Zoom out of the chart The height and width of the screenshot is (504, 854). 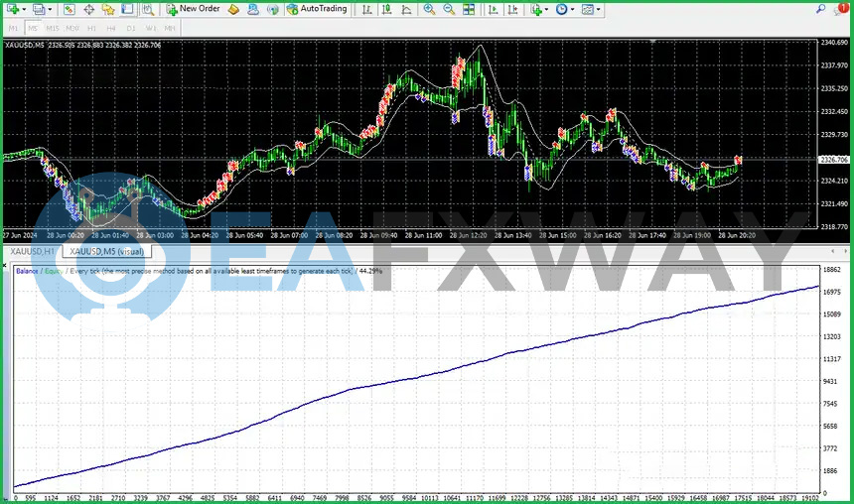click(449, 9)
